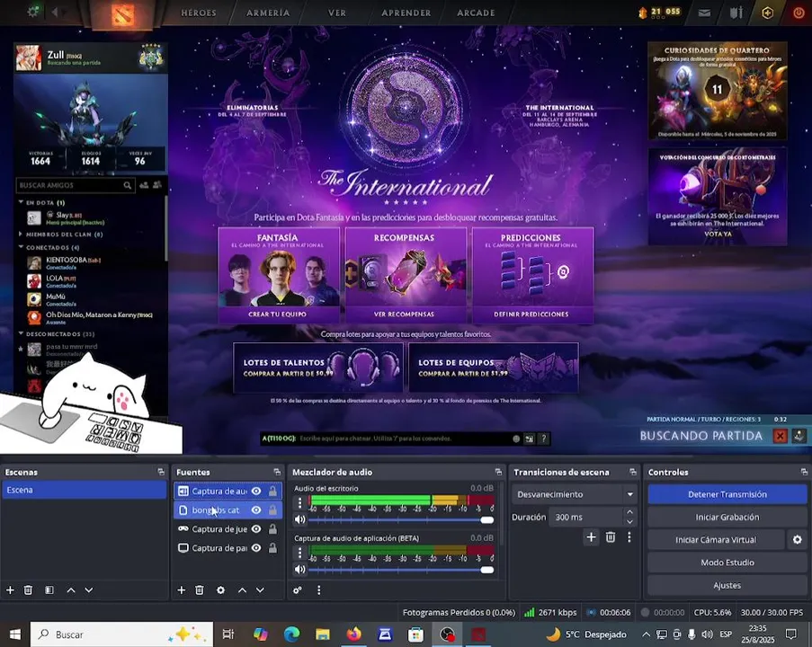Increase Duración value with up arrow
Viewport: 812px width, 647px height.
(629, 512)
